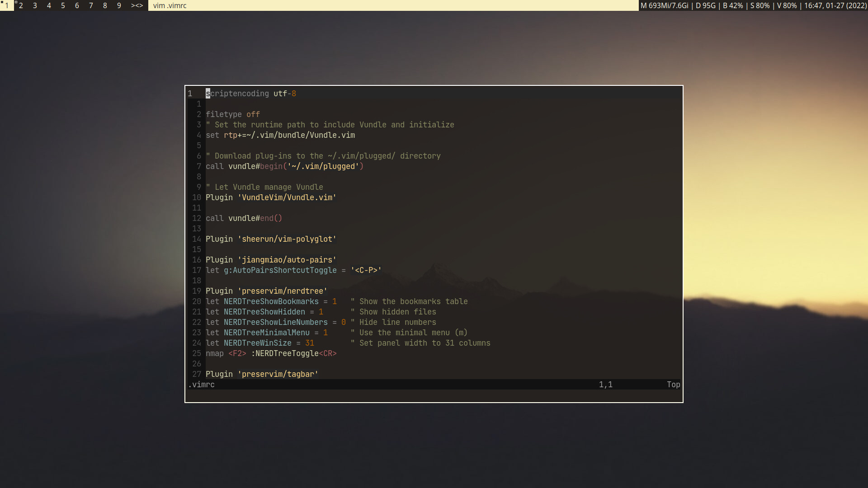Click 'set rtp+=~/.vim/bundle/Vundle.vim' line

(x=280, y=135)
